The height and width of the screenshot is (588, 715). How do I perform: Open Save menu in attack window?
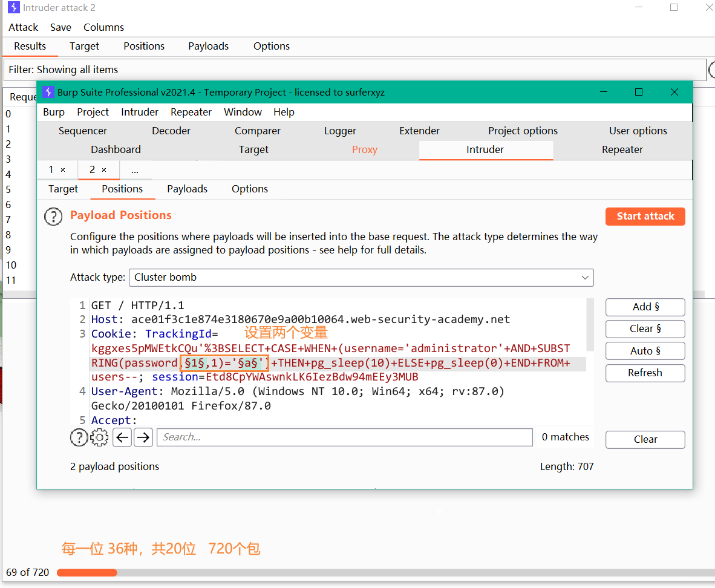point(60,27)
